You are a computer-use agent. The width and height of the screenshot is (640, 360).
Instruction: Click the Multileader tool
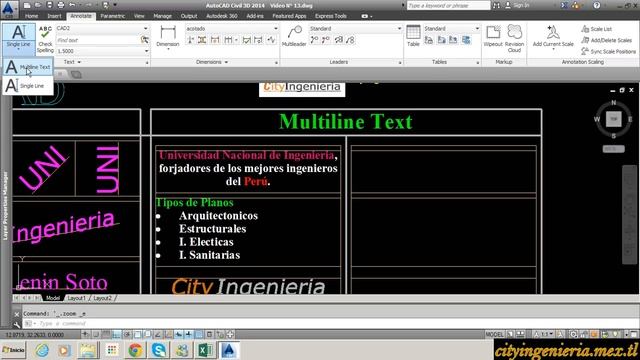[294, 36]
